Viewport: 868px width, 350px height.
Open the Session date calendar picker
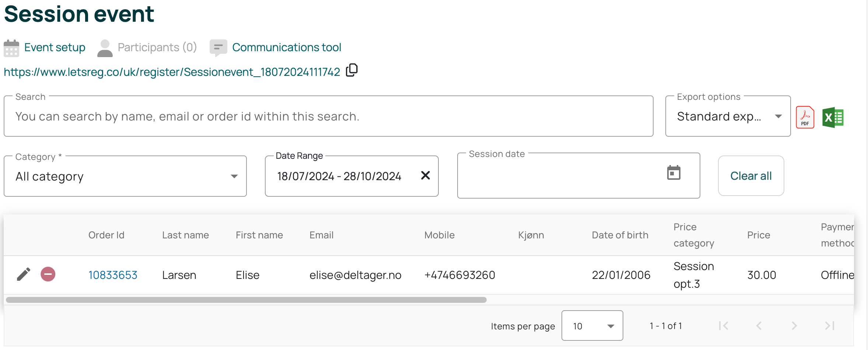click(x=673, y=173)
